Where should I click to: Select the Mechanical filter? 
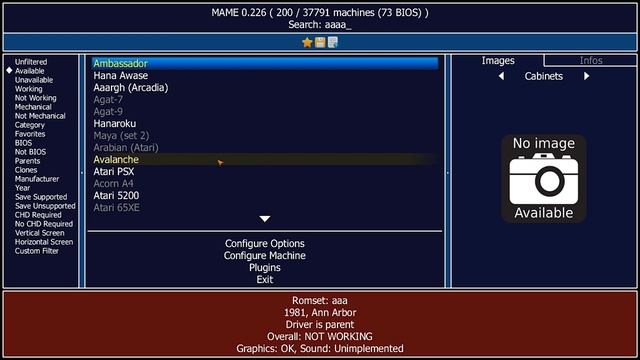(33, 107)
